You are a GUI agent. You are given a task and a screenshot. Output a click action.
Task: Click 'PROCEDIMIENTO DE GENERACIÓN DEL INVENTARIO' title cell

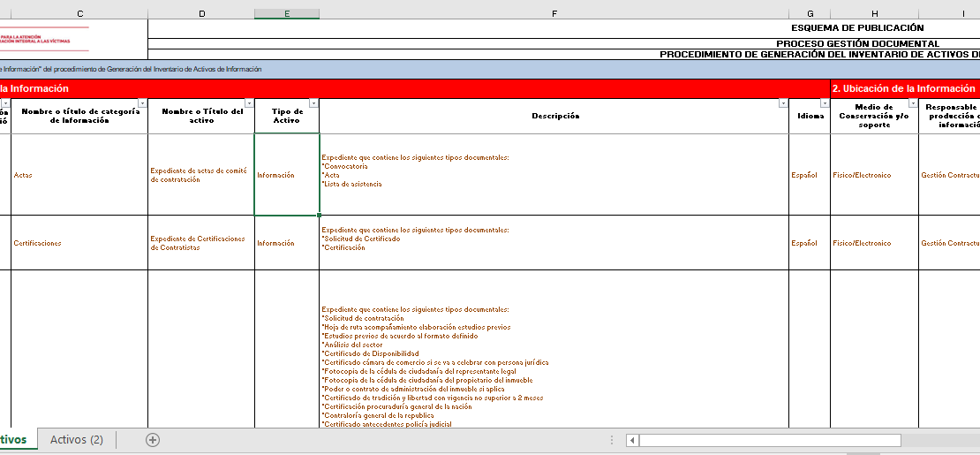564,55
